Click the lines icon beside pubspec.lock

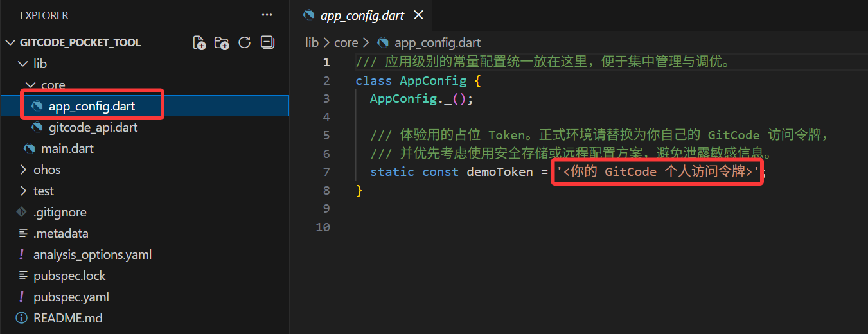tap(22, 276)
